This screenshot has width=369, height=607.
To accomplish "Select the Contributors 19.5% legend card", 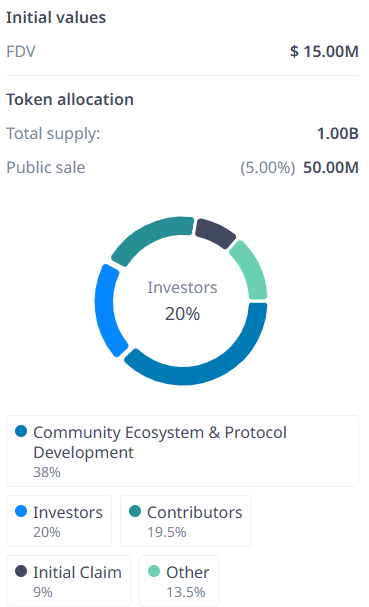I will 186,521.
